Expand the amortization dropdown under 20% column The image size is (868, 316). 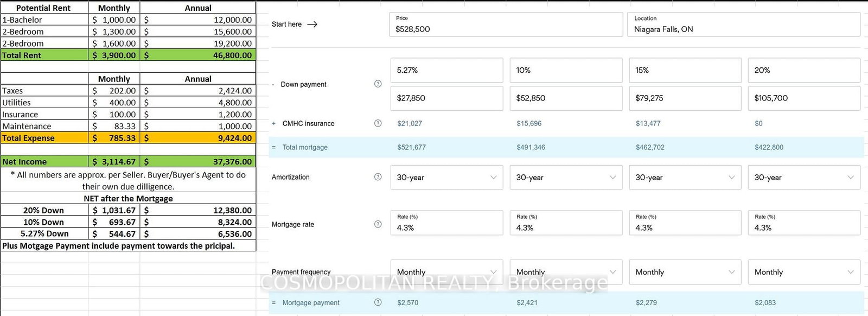pos(803,178)
